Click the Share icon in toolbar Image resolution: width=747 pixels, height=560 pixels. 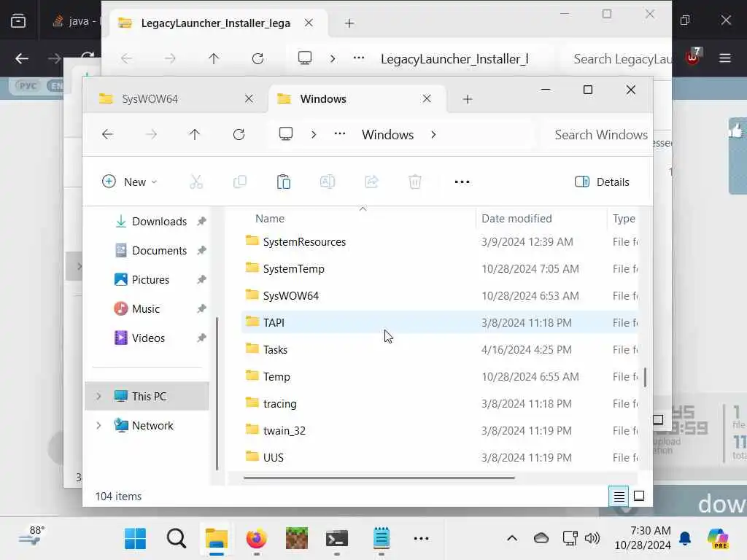tap(371, 182)
